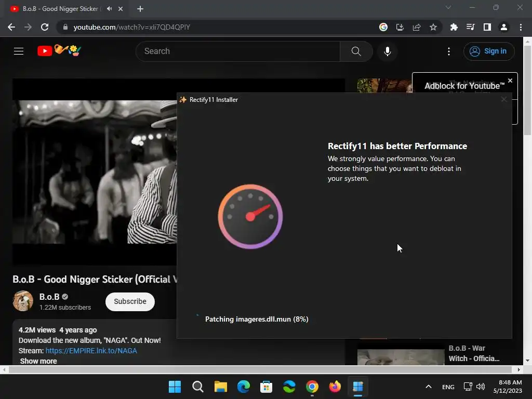Open Windows taskbar Search

pos(198,387)
